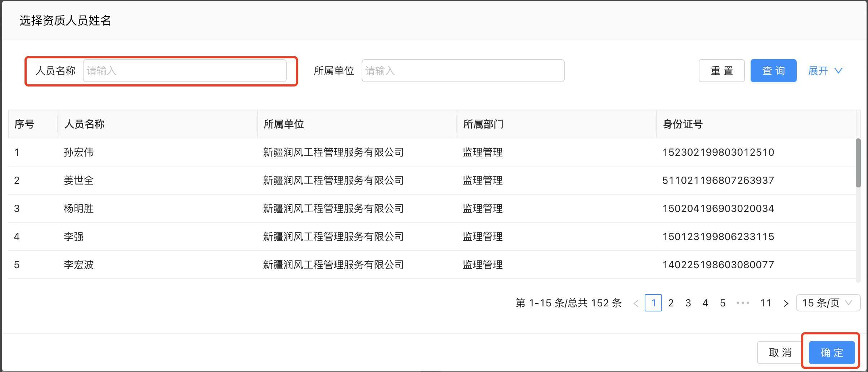
Task: Click the 重置 reset button
Action: [x=721, y=71]
